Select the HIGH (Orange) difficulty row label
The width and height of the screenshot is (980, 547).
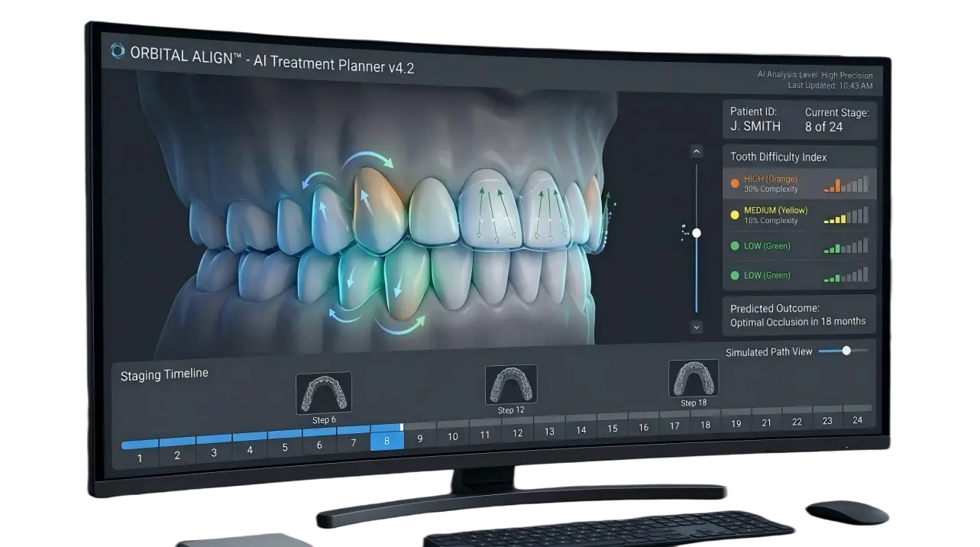(x=771, y=180)
